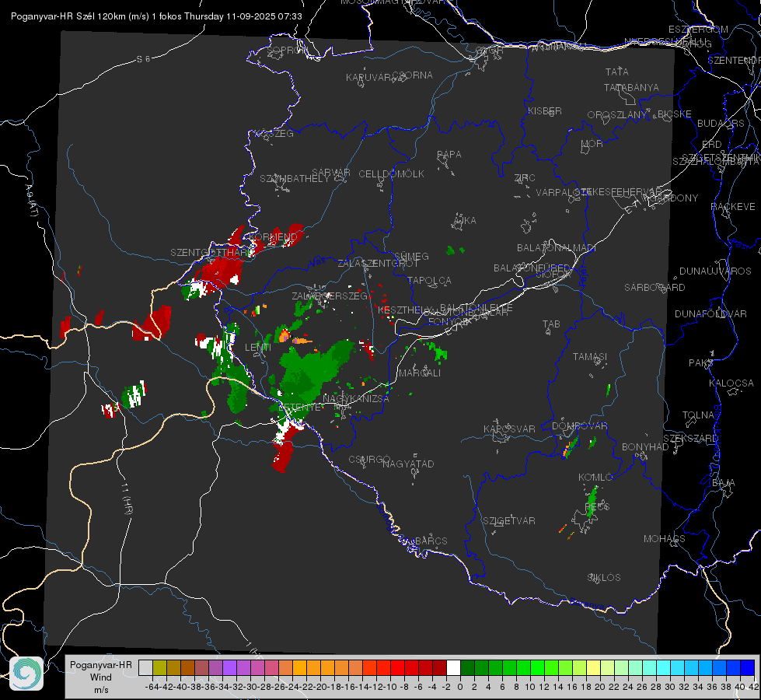Click the CSURGO city label
This screenshot has width=761, height=700.
tap(369, 460)
